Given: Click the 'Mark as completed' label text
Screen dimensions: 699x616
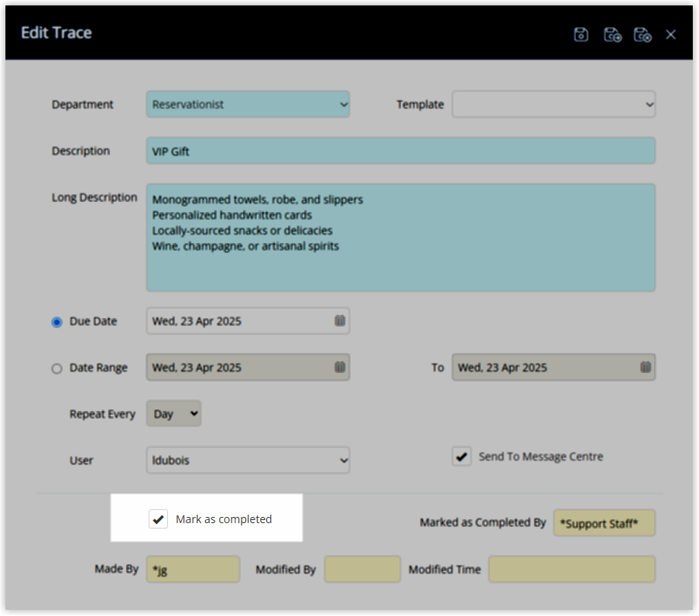Looking at the screenshot, I should pyautogui.click(x=224, y=519).
